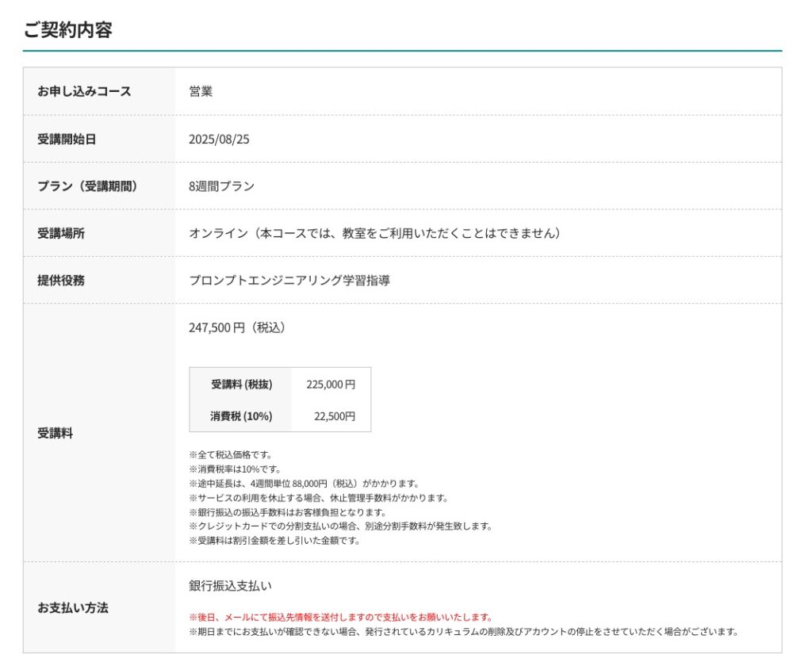The width and height of the screenshot is (812, 670).
Task: Click the 225,000円 pre-tax amount
Action: click(x=331, y=384)
